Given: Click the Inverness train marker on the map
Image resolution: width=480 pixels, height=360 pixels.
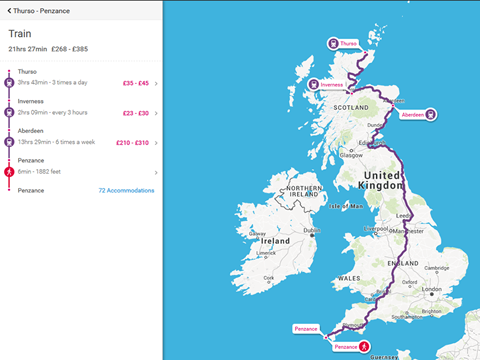Looking at the screenshot, I should click(x=314, y=84).
